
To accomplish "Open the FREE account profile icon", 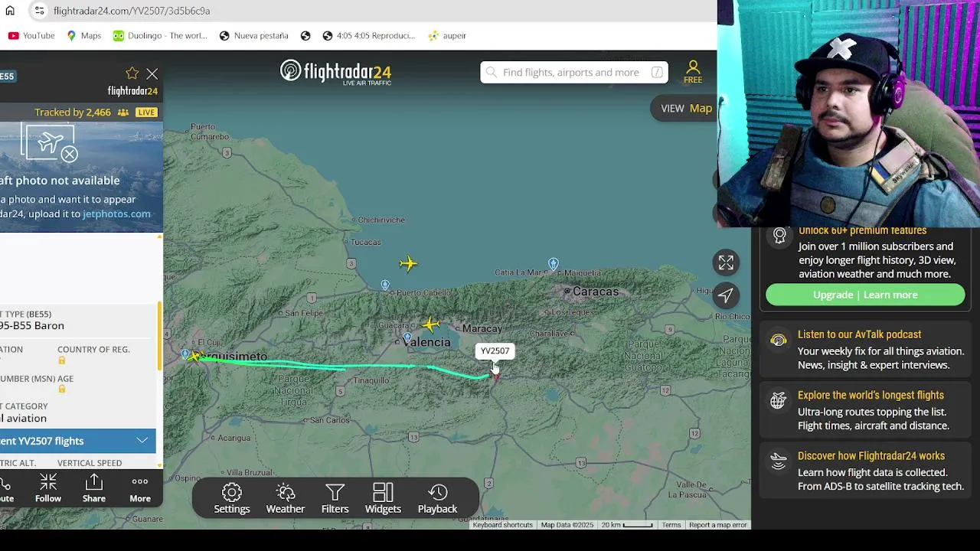I will point(693,72).
